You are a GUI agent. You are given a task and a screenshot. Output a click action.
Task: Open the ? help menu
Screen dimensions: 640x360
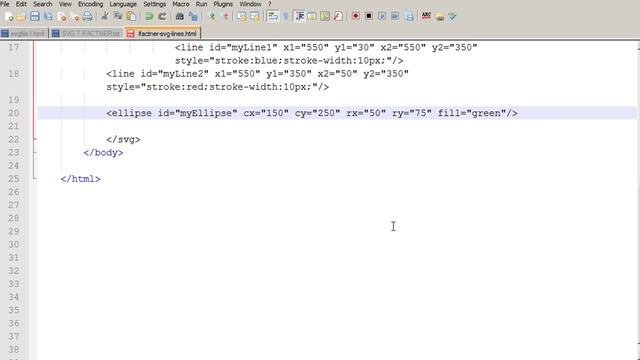(269, 4)
